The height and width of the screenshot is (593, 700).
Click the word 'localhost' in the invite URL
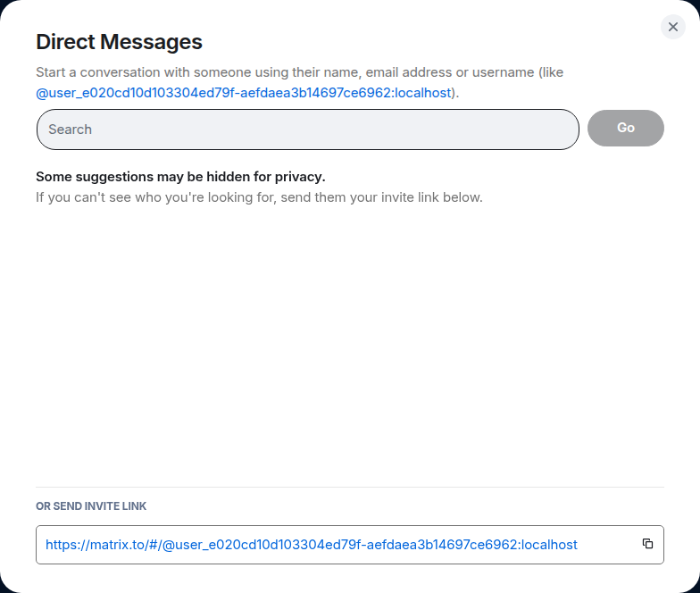549,544
